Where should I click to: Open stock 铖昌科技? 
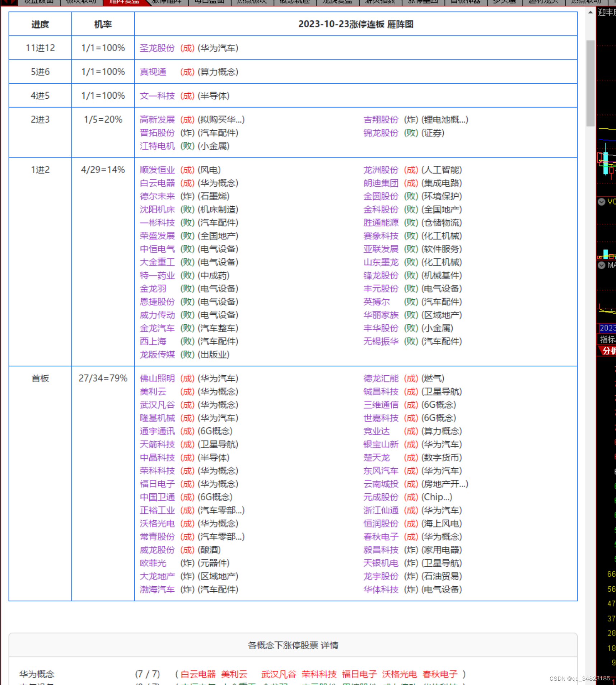[381, 392]
